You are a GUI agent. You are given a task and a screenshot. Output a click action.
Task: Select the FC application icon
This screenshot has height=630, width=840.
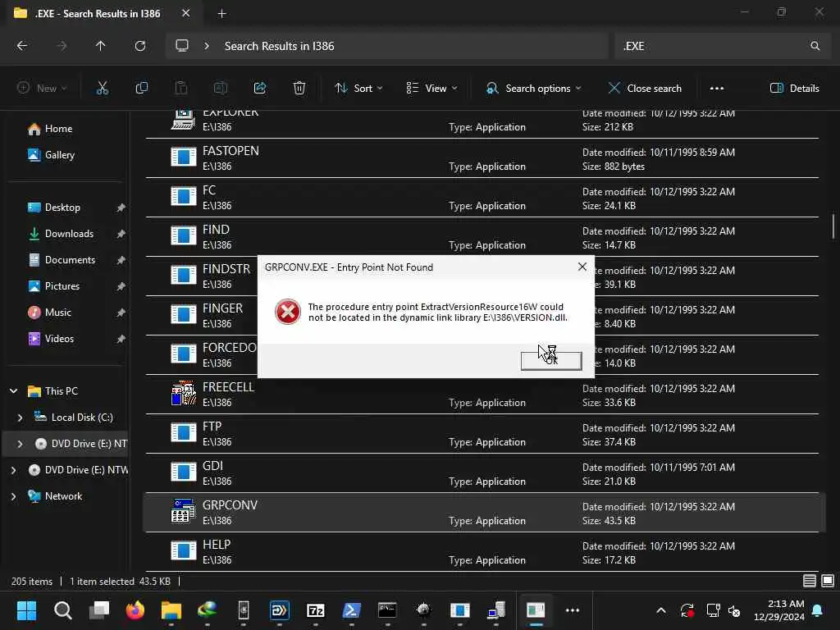pos(183,196)
